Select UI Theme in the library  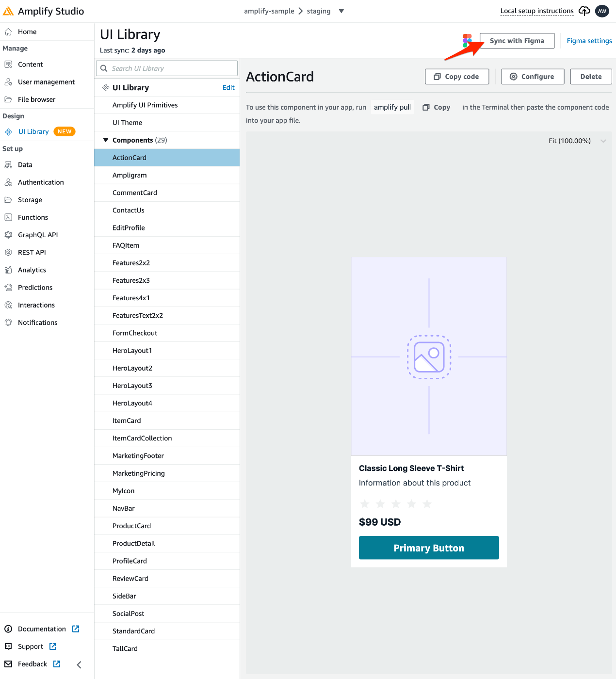(x=167, y=123)
